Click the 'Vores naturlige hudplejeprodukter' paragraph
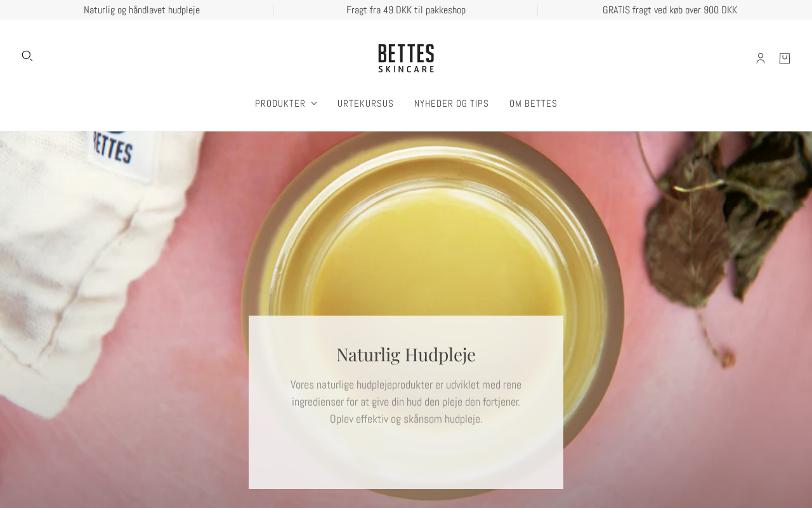 406,402
